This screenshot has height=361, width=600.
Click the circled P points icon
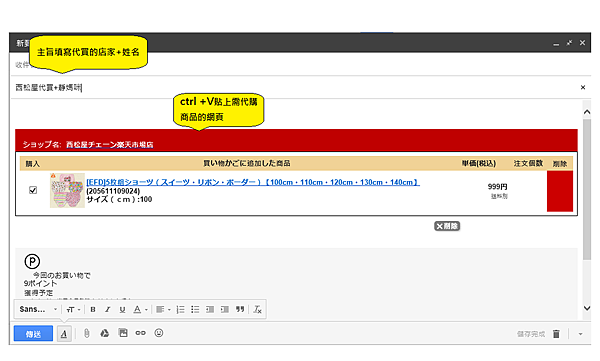click(32, 261)
